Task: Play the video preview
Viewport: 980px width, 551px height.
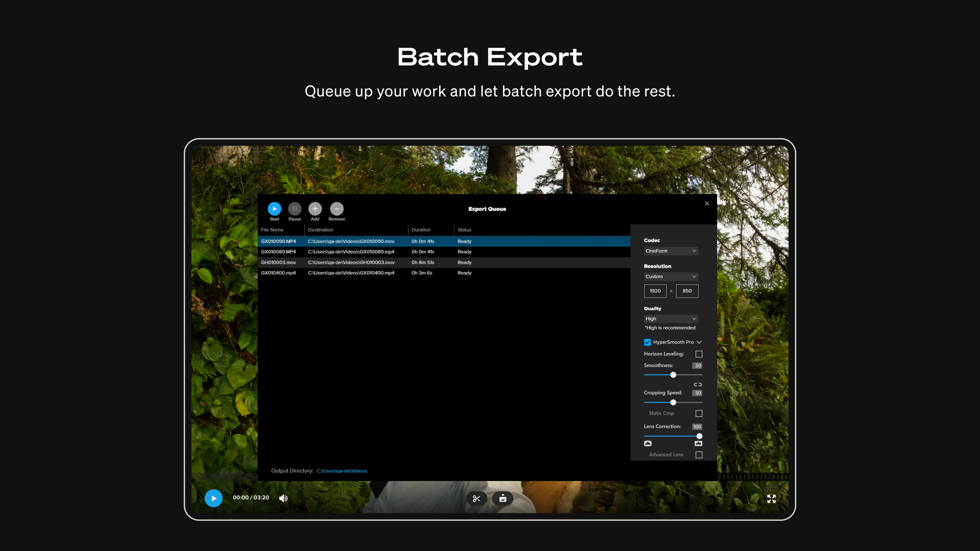Action: pos(213,498)
